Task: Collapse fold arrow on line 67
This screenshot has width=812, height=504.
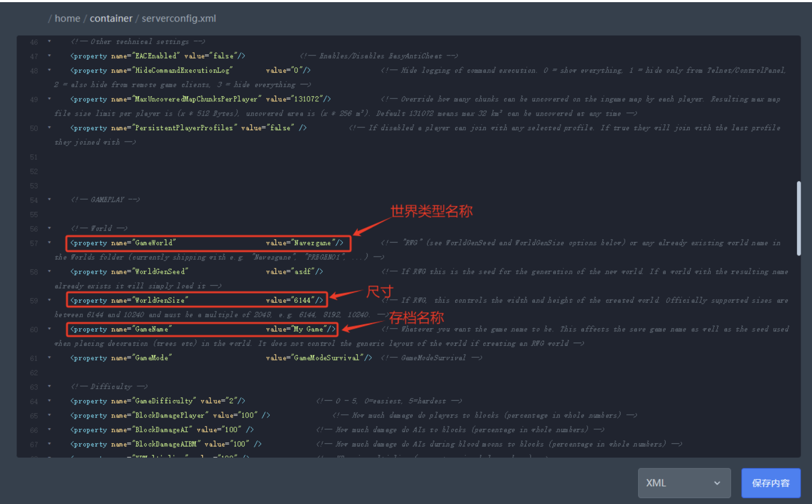Action: click(x=49, y=444)
